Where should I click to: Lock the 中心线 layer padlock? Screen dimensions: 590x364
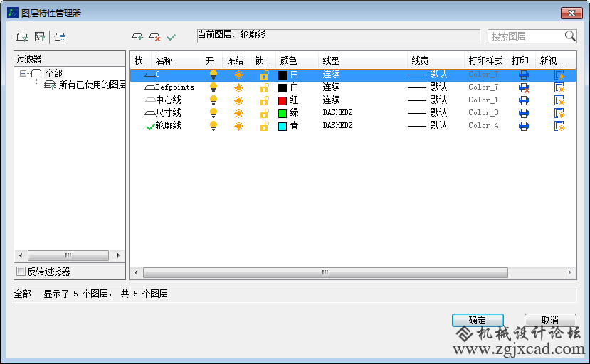tap(265, 100)
